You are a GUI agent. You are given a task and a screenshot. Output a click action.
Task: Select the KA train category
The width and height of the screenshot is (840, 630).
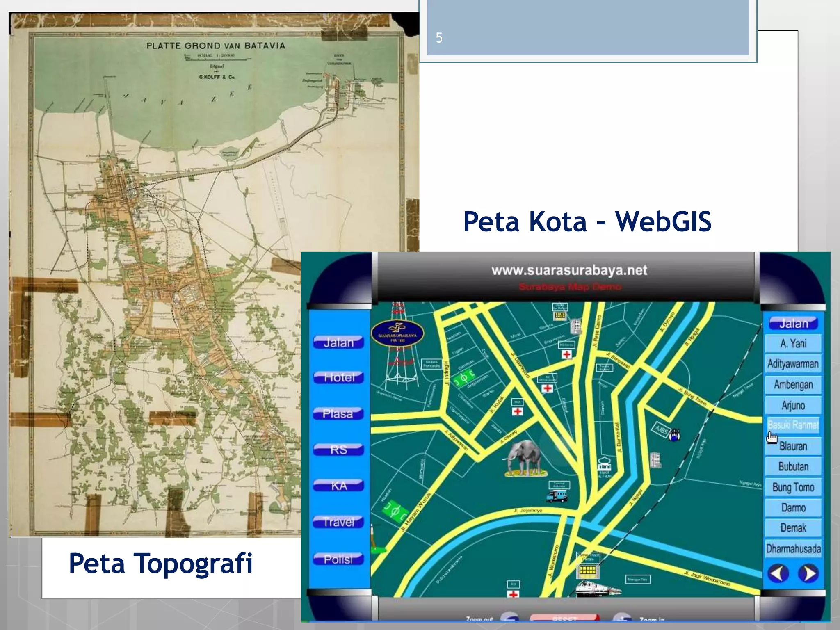coord(339,486)
